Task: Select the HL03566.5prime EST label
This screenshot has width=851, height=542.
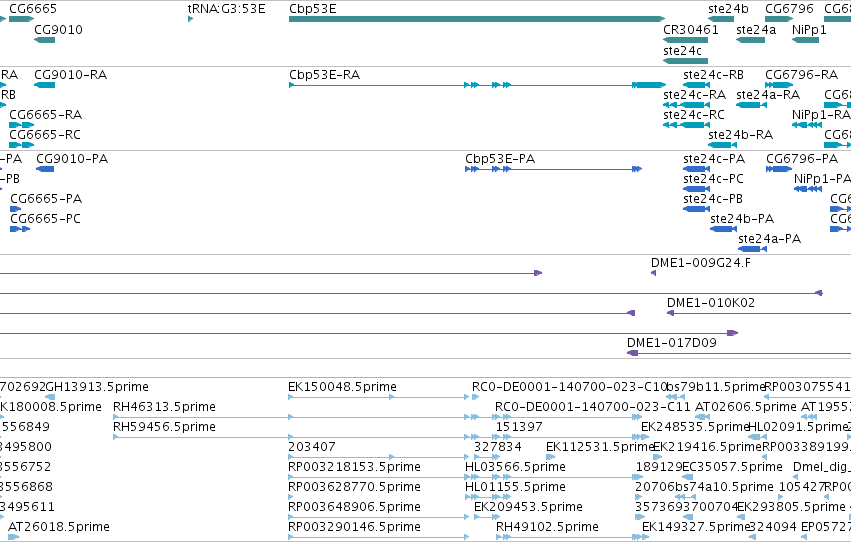Action: (516, 468)
